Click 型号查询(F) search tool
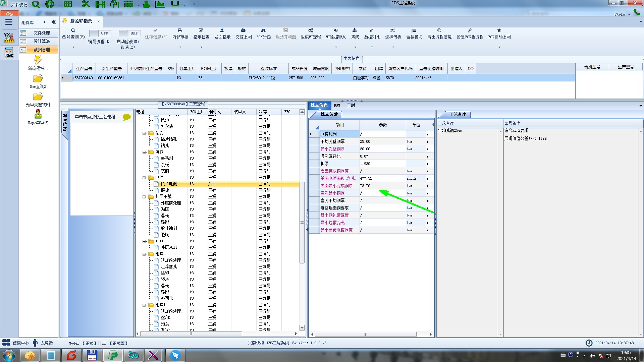This screenshot has width=644, height=362. [x=73, y=34]
